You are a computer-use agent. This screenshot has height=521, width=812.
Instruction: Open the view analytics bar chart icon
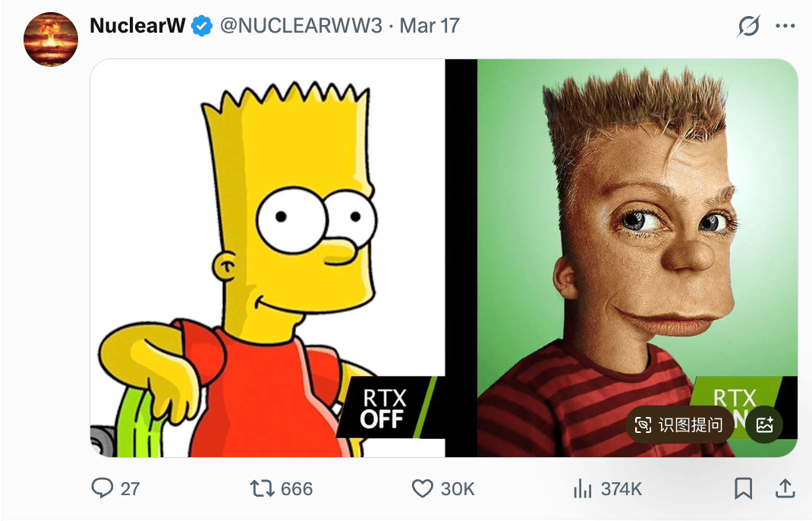click(x=582, y=488)
